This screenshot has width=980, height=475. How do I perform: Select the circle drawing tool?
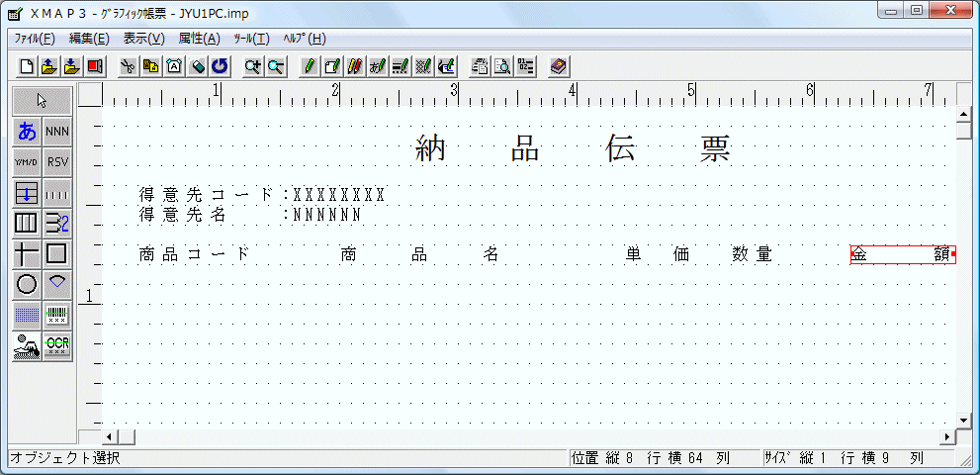28,285
